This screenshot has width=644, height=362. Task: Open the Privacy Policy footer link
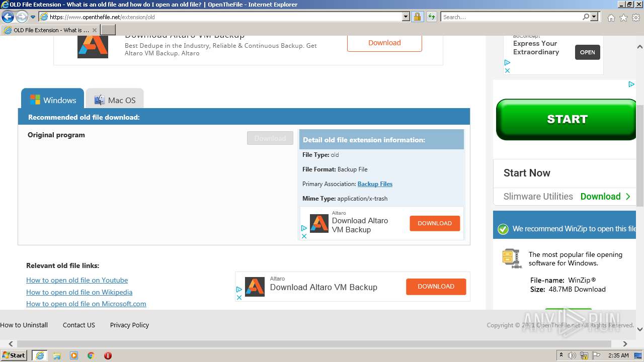(x=129, y=325)
